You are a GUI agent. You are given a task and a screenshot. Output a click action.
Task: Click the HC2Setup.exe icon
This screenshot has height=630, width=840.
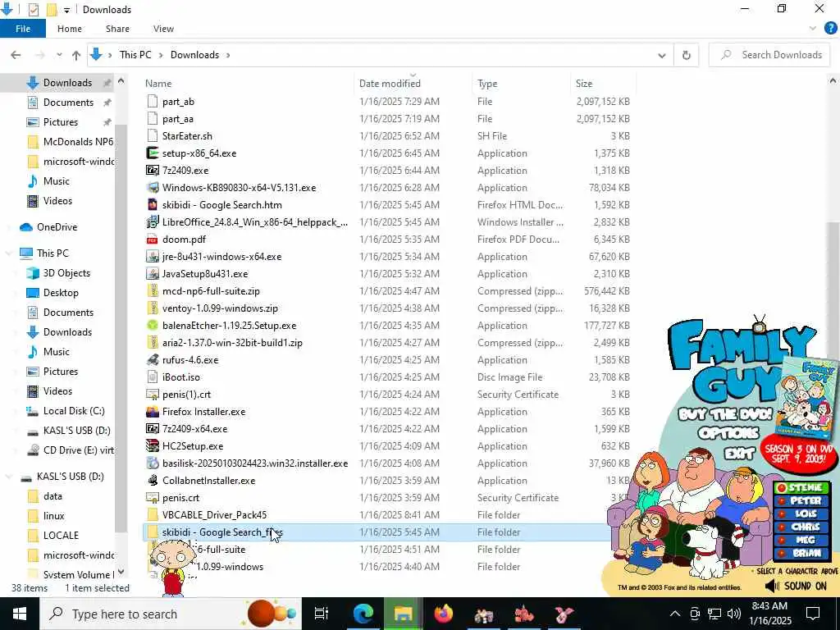click(x=153, y=445)
